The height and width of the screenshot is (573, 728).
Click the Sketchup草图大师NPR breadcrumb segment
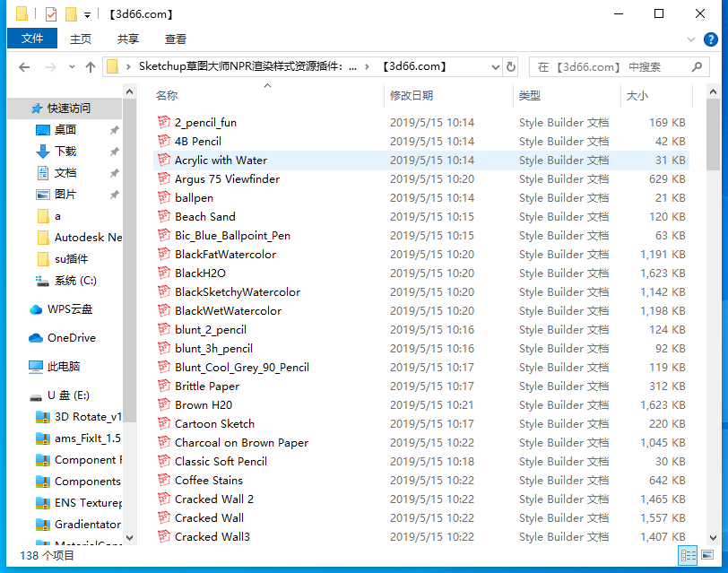pyautogui.click(x=248, y=66)
